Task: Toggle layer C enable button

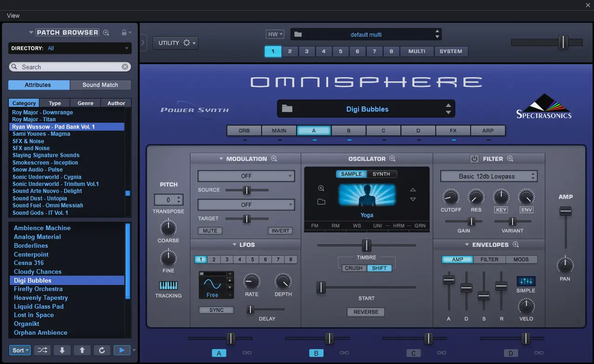Action: click(413, 353)
